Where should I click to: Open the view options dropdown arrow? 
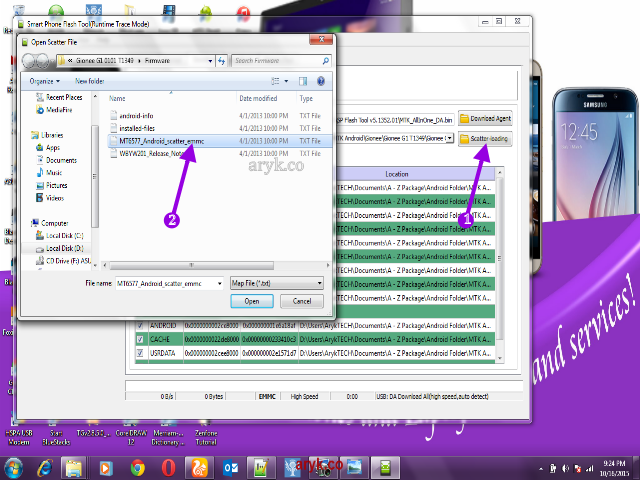(x=286, y=81)
